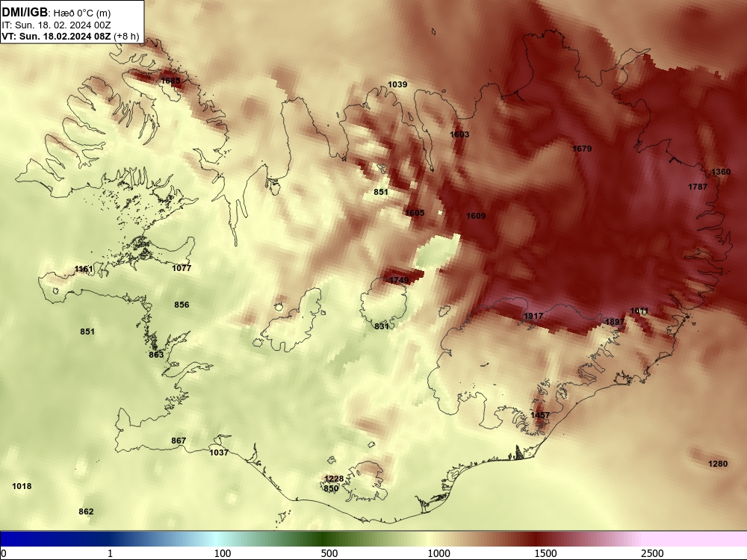Click the 'DMI/IGB: Hæð 0°C (m)' title text
This screenshot has width=747, height=560.
tap(56, 12)
